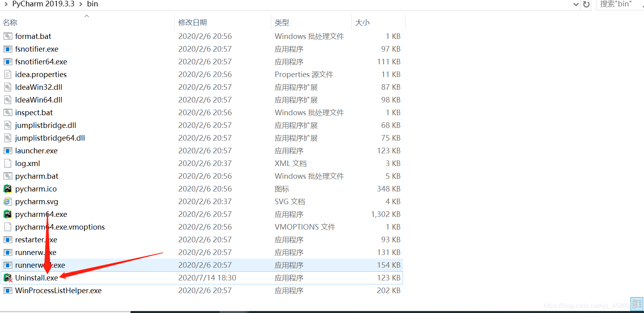This screenshot has height=313, width=644.
Task: Click the 202 KB size of WinProcessListHelper.exe
Action: [389, 290]
